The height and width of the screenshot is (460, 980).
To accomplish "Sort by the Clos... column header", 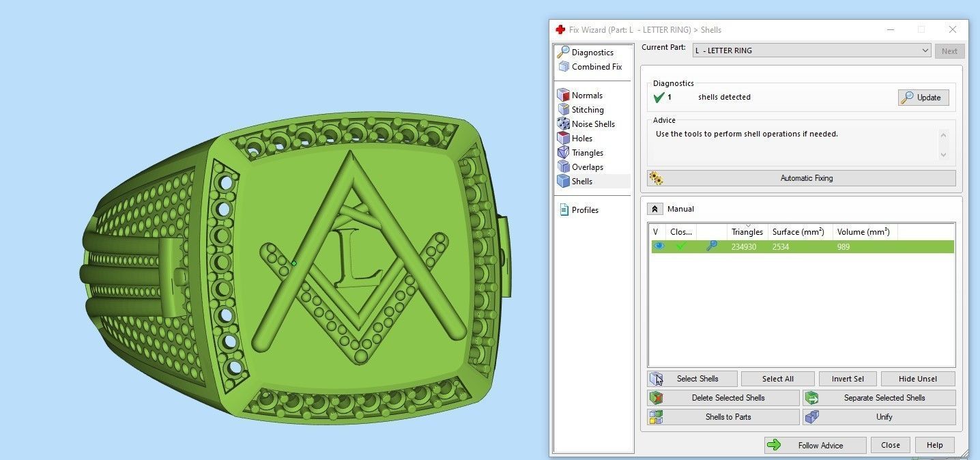I will [x=681, y=232].
